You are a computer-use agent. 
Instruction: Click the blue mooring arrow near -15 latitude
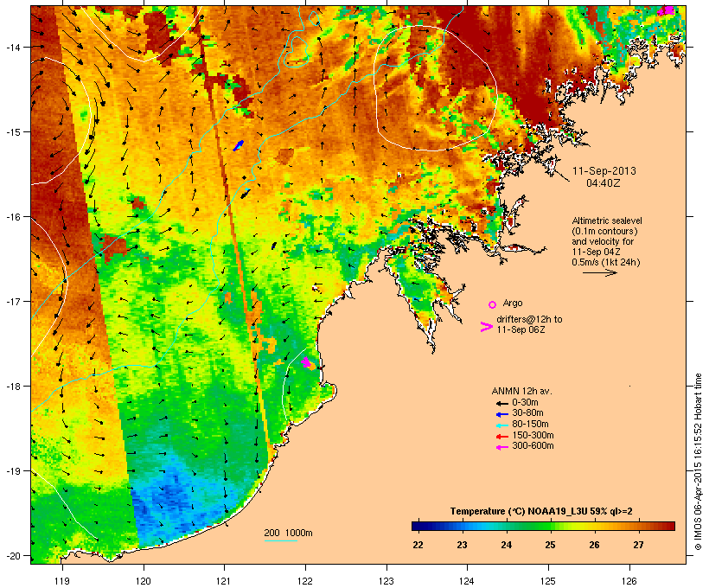pyautogui.click(x=239, y=145)
